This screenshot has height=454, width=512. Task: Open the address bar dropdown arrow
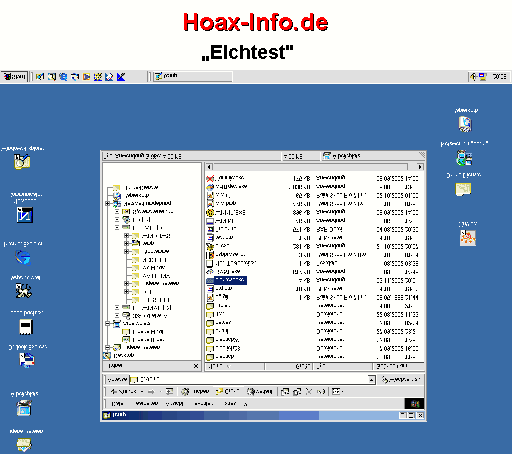(371, 379)
